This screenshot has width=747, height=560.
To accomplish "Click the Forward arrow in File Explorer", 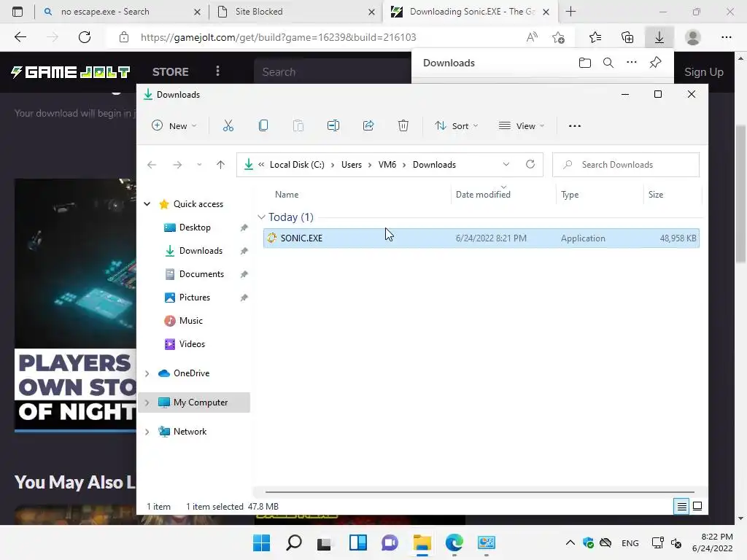I will (x=177, y=165).
